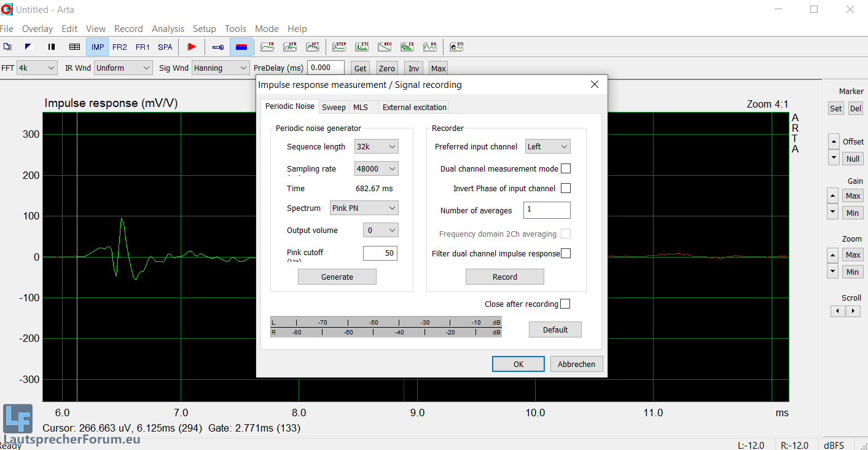
Task: Click the Number of averages field
Action: tap(547, 210)
